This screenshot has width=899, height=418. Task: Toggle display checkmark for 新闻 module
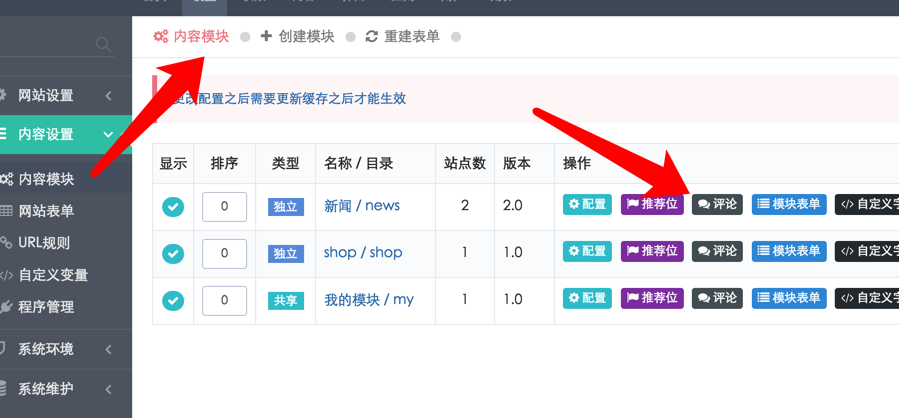tap(173, 207)
